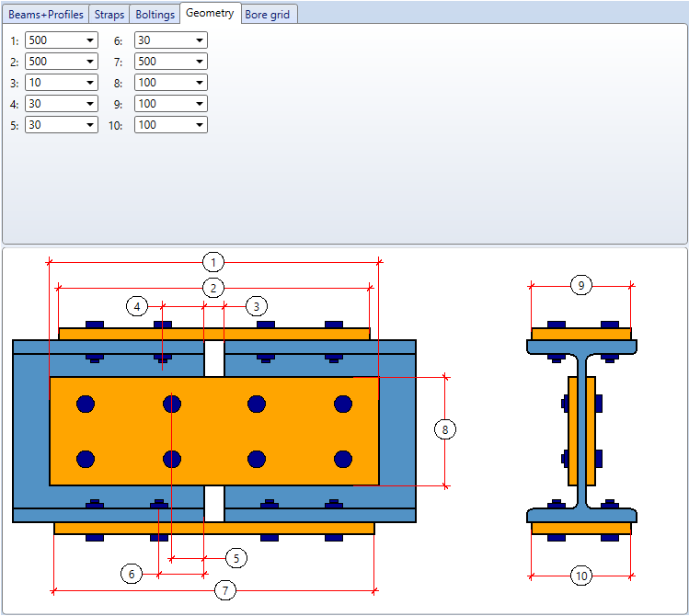Click dimension marker 1 in diagram
This screenshot has height=616, width=689.
pos(213,263)
